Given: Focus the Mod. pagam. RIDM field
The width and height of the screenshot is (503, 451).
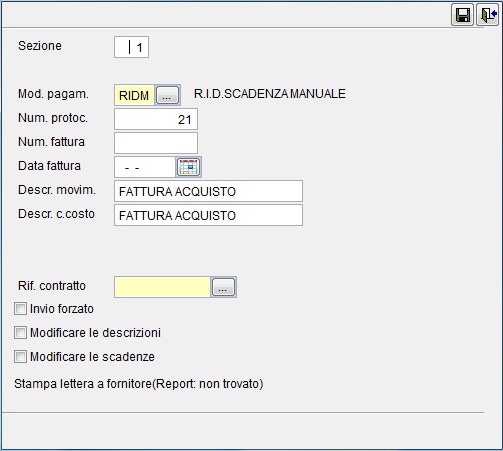Looking at the screenshot, I should 134,96.
